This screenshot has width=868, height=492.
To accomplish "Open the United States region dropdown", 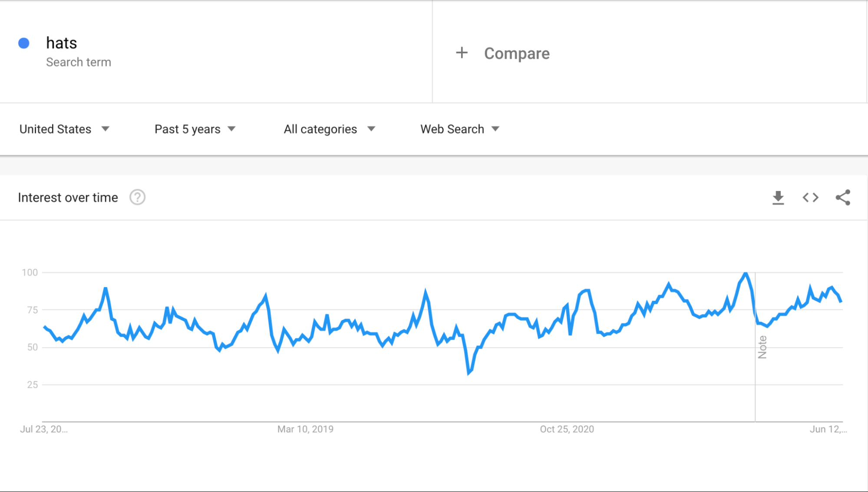I will click(x=64, y=129).
